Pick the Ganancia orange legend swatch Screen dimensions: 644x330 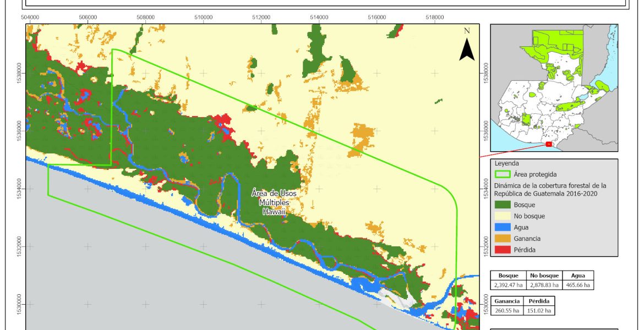(504, 239)
